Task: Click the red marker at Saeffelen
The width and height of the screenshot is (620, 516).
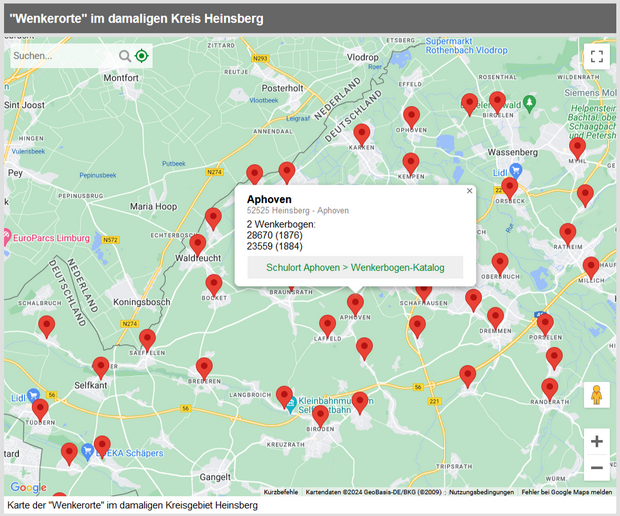Action: tap(147, 341)
